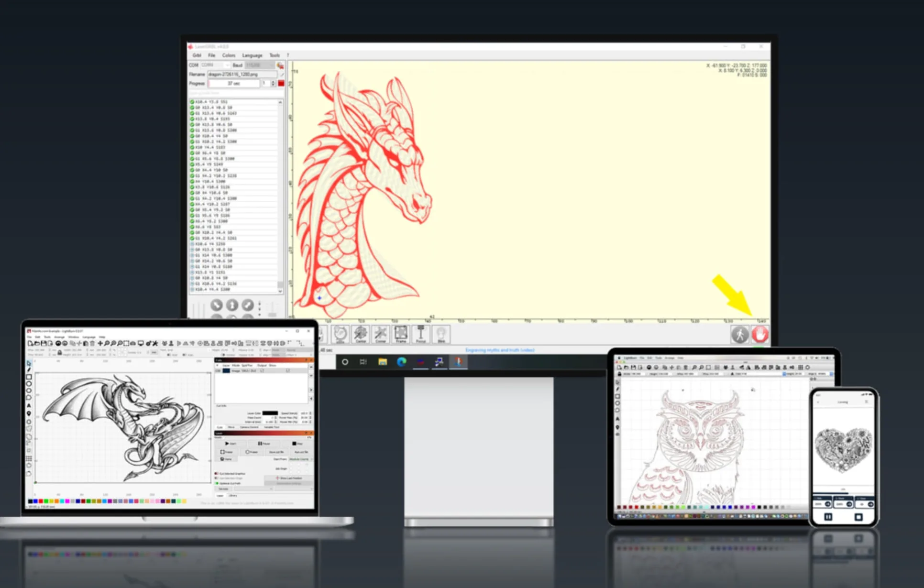Click the connect plug icon beside Baud

pos(280,65)
